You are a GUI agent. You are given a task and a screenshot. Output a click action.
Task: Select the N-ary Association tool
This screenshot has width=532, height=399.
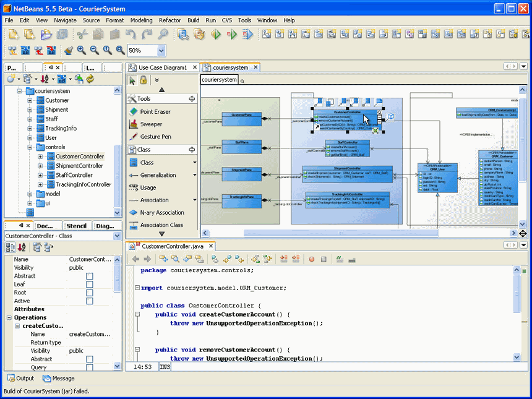162,213
